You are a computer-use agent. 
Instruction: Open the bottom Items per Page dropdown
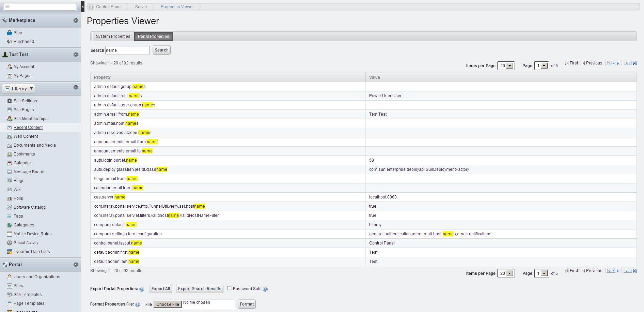click(x=506, y=273)
